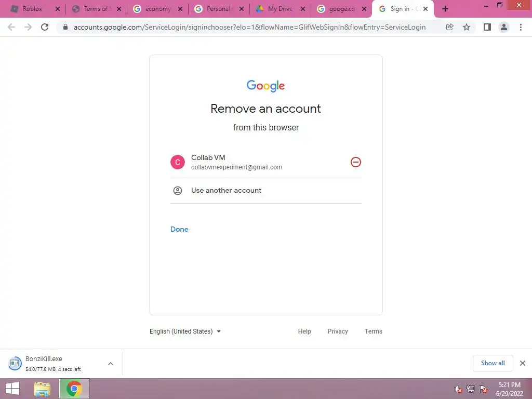Switch to the Roblox tab
This screenshot has height=399, width=532.
coord(32,9)
